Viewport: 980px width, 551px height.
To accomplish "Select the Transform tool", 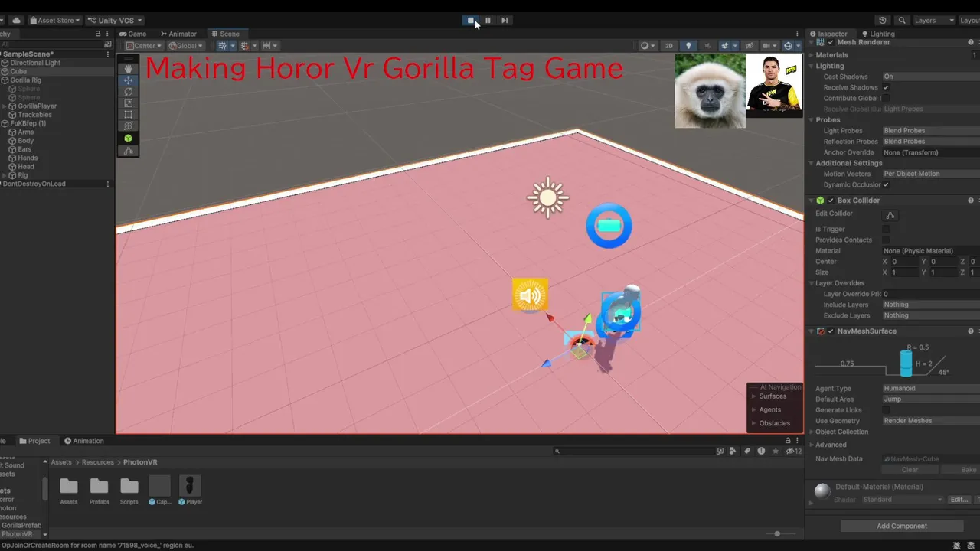I will pyautogui.click(x=128, y=126).
